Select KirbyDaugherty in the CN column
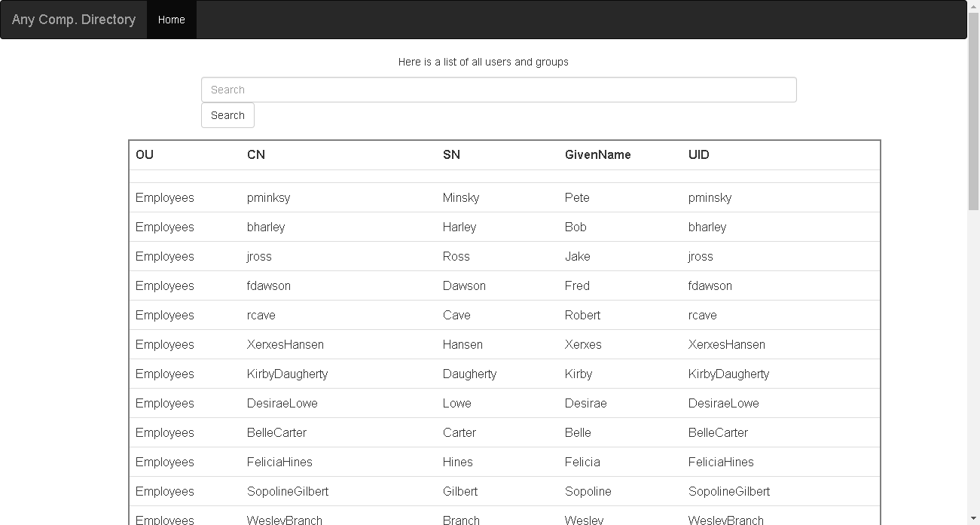The image size is (980, 525). tap(288, 374)
